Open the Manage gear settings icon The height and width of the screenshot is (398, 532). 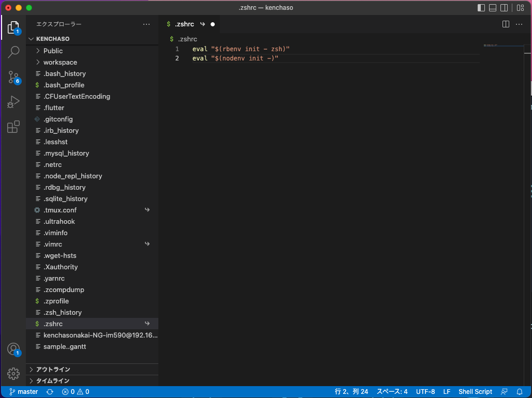click(13, 373)
